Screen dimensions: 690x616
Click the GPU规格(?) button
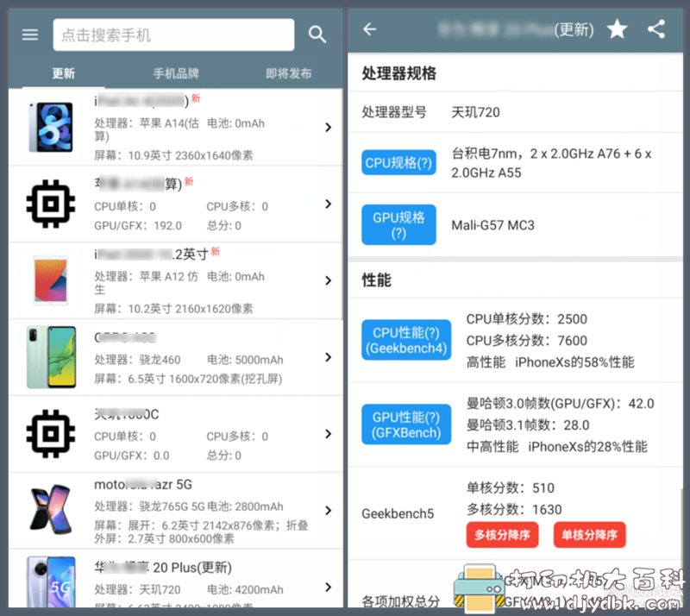[398, 224]
